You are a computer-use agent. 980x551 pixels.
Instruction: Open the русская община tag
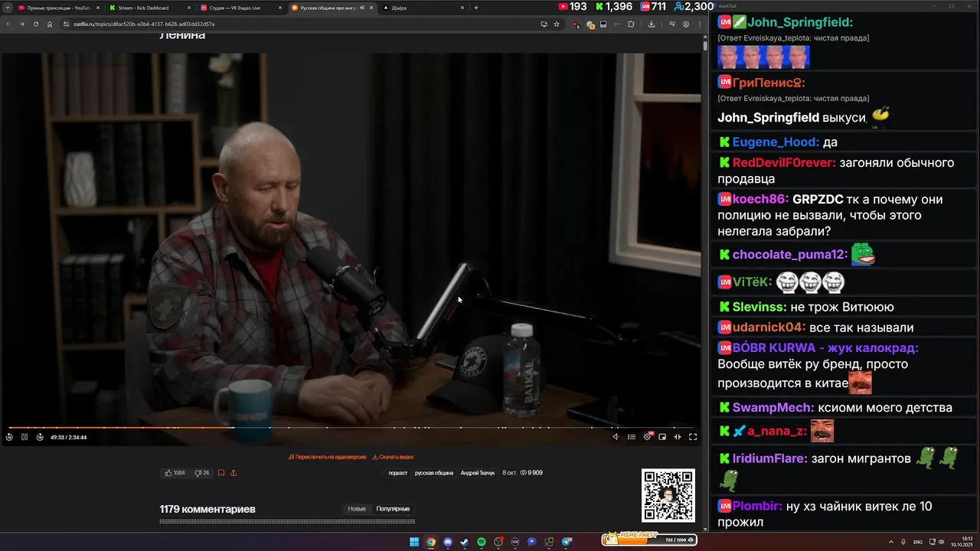pyautogui.click(x=434, y=473)
